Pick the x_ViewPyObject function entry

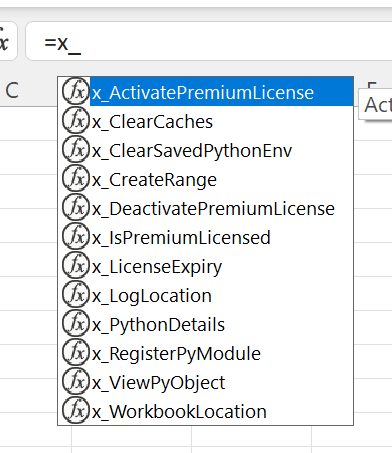pyautogui.click(x=206, y=382)
